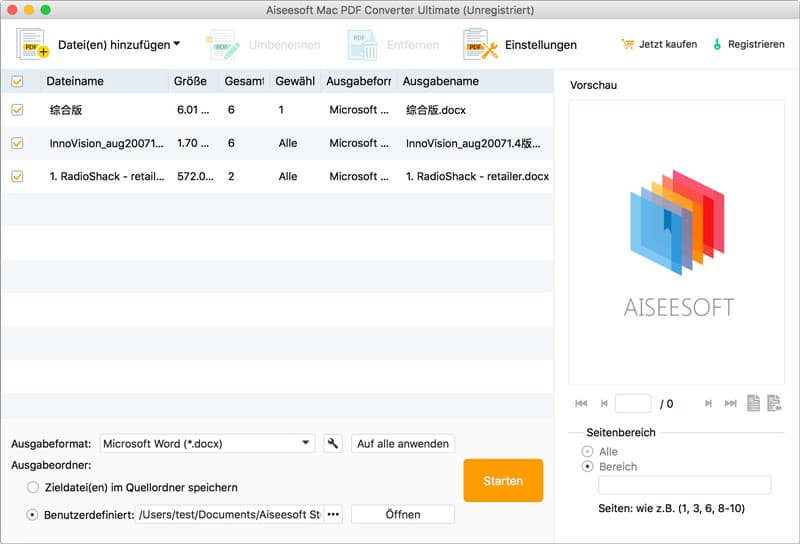800x544 pixels.
Task: Click the Jetzt kaufen cart icon
Action: (x=628, y=44)
